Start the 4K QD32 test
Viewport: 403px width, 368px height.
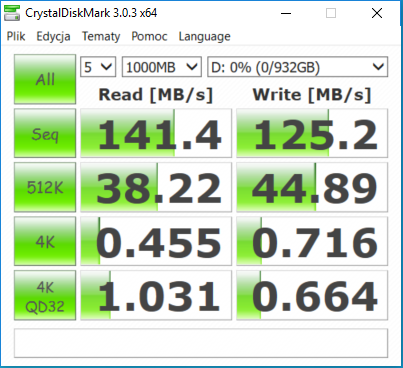click(x=45, y=295)
